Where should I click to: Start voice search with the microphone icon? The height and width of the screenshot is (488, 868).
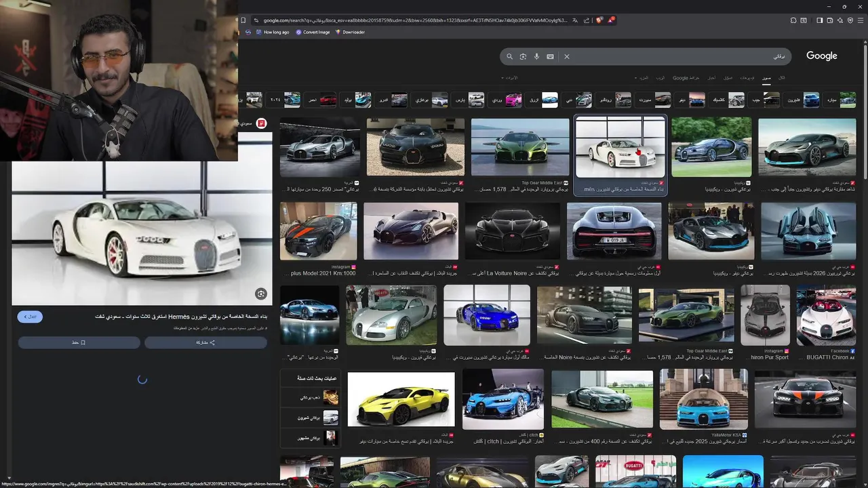[536, 56]
